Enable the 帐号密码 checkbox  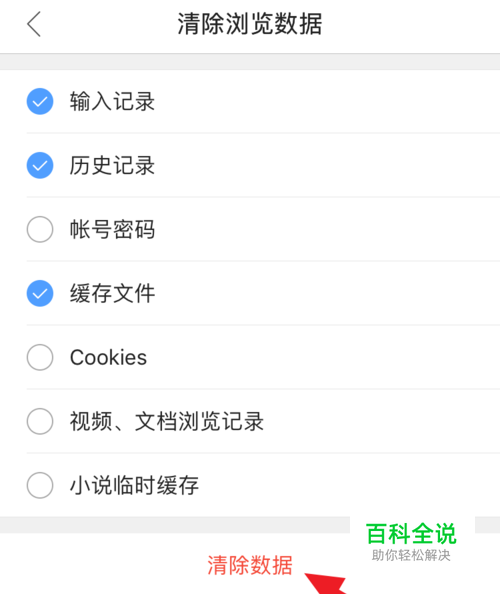pos(40,230)
